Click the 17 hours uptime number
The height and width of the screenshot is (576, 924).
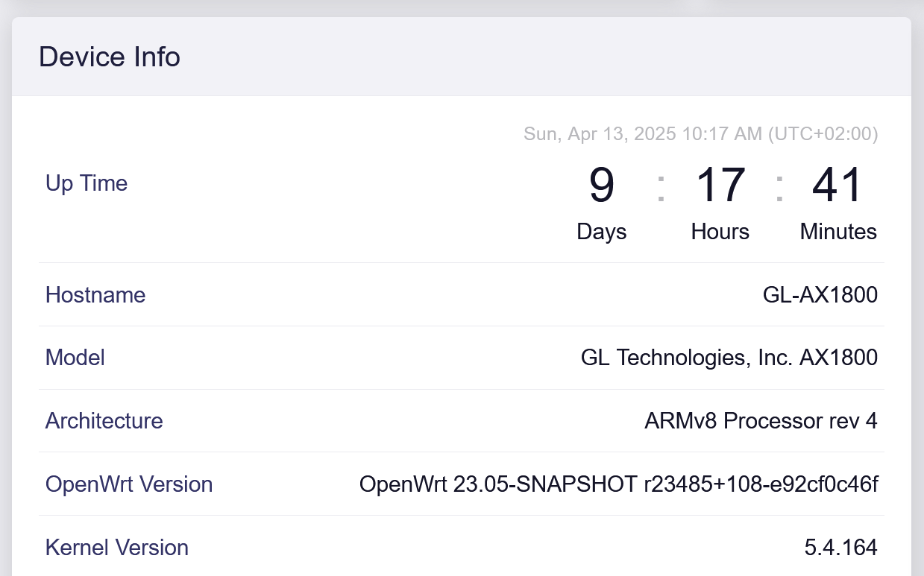click(x=720, y=186)
